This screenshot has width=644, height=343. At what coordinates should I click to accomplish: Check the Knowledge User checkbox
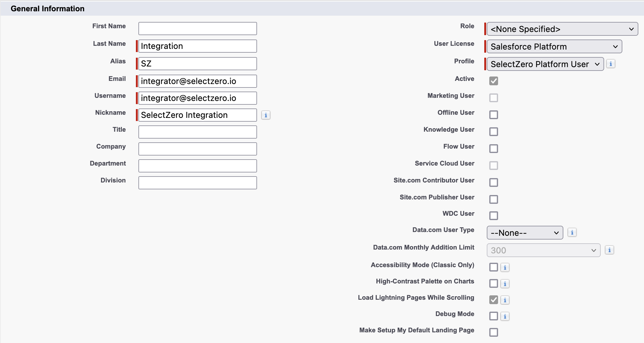coord(493,132)
